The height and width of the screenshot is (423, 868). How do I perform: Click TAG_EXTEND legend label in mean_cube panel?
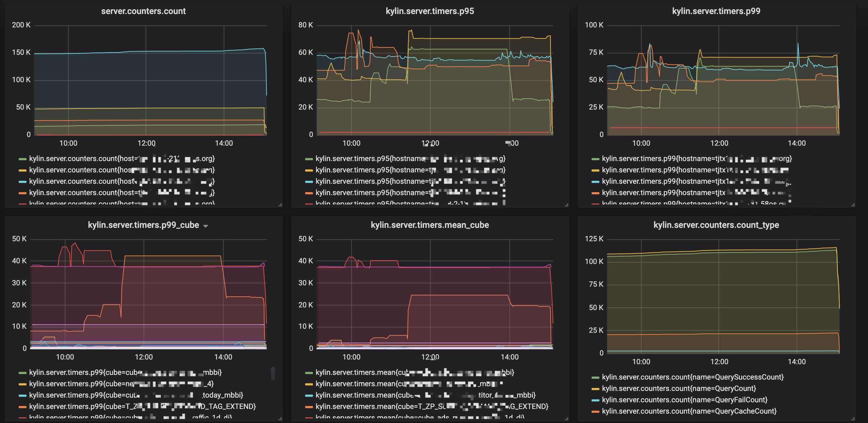click(432, 407)
